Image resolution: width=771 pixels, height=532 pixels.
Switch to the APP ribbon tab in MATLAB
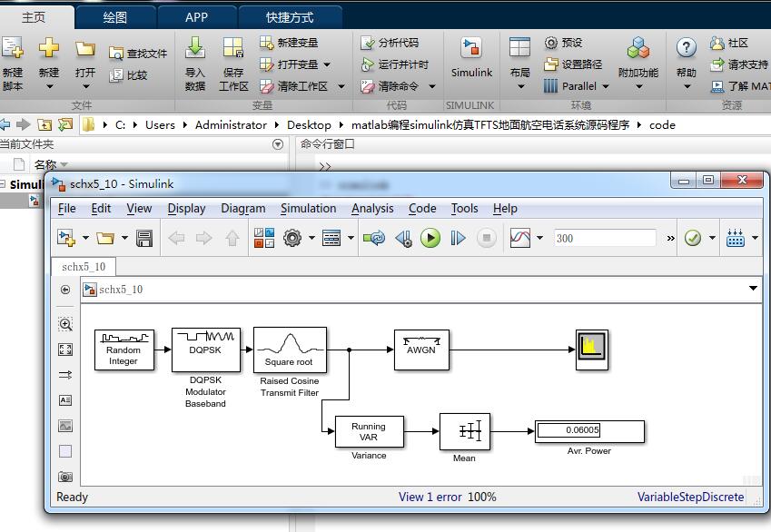(x=197, y=17)
